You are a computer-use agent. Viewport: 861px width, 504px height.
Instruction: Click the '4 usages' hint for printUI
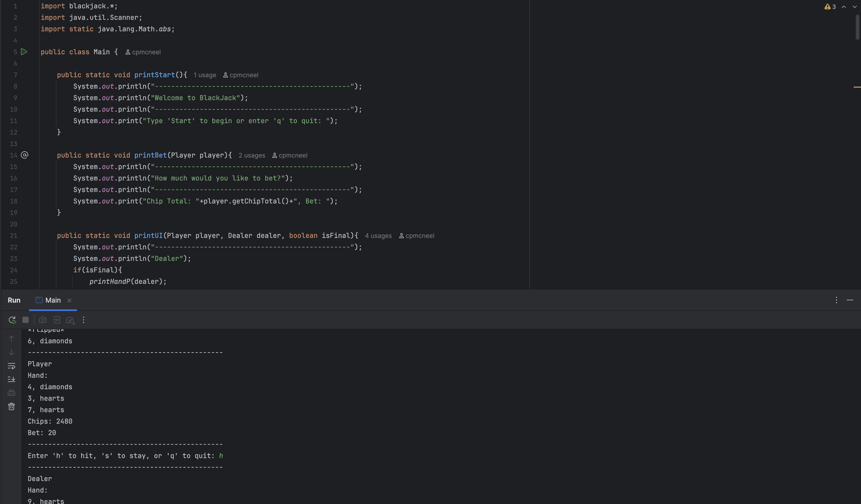pyautogui.click(x=378, y=236)
